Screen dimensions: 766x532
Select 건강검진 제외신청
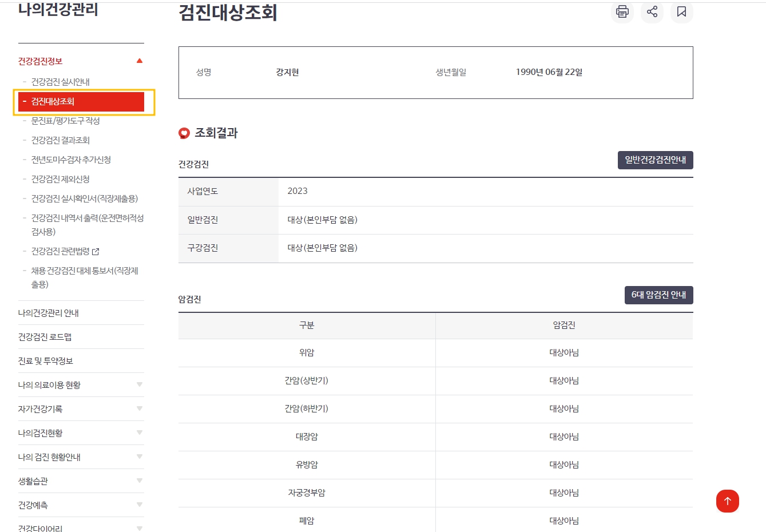[65, 178]
